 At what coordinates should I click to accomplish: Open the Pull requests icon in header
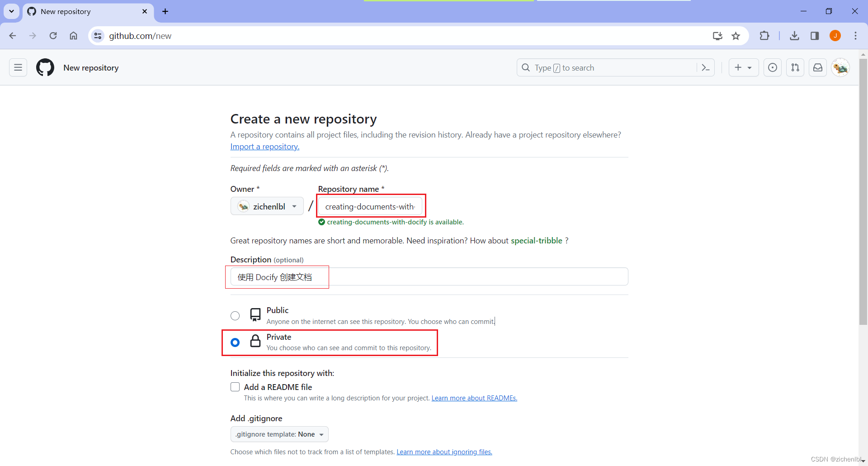coord(795,67)
